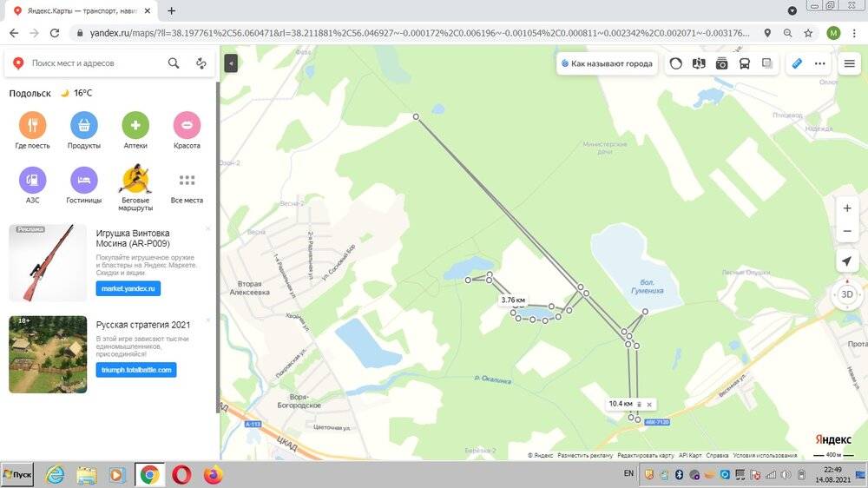Open the Редактировать карту link
The image size is (868, 488).
point(644,455)
